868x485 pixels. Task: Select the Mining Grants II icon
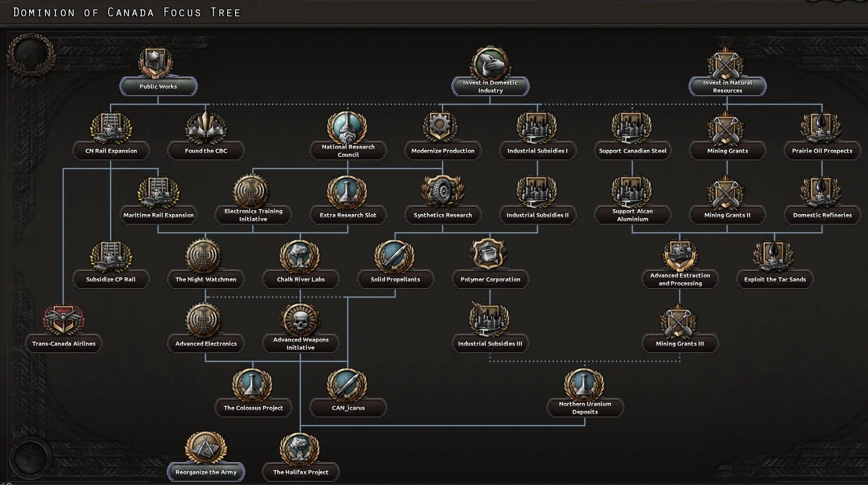tap(727, 192)
